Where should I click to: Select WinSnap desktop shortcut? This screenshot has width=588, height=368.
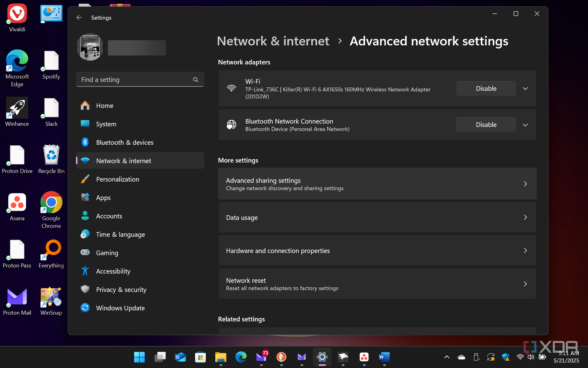[x=51, y=301]
